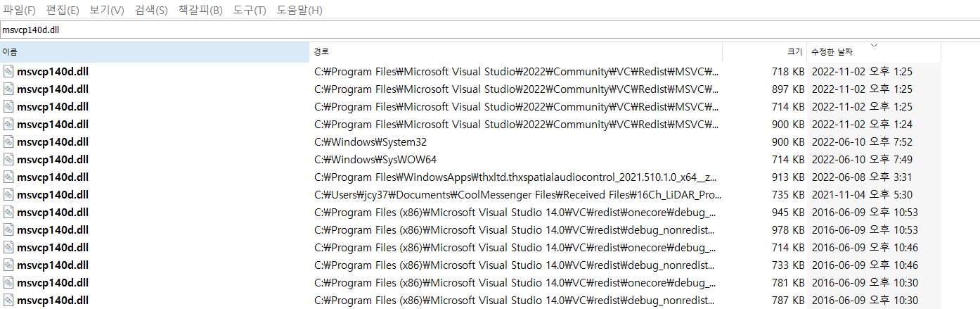Click the 735 KB size cell
Screen dimensions: 980x309
[788, 194]
